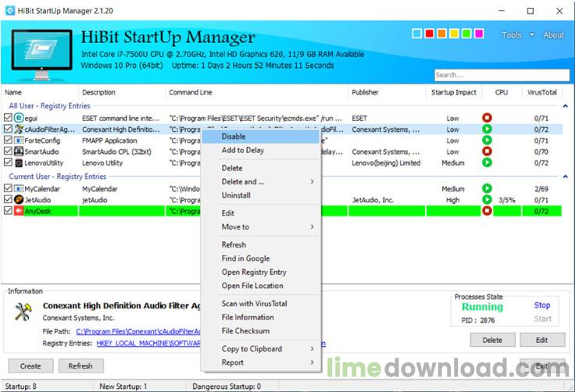Image resolution: width=575 pixels, height=392 pixels.
Task: Pick the yellow theme color swatch
Action: pos(455,34)
